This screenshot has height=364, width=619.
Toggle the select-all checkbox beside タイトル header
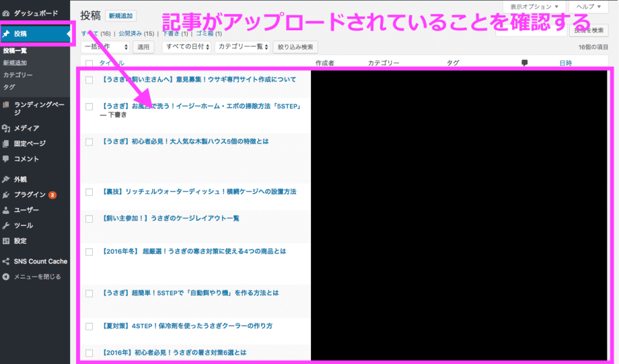[x=89, y=63]
